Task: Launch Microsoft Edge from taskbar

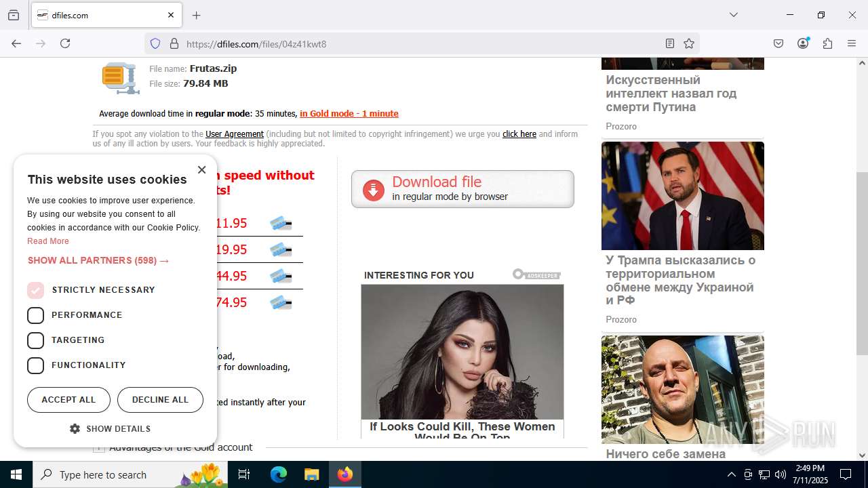Action: (x=279, y=474)
